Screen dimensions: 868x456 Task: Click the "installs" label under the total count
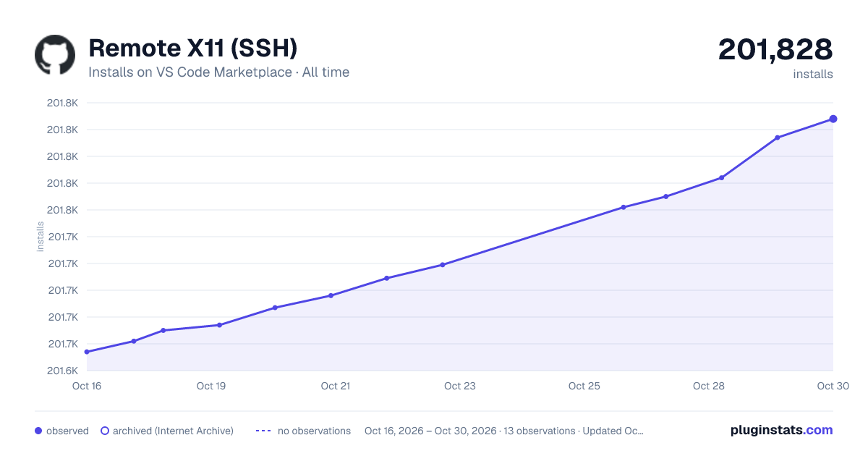[x=813, y=74]
